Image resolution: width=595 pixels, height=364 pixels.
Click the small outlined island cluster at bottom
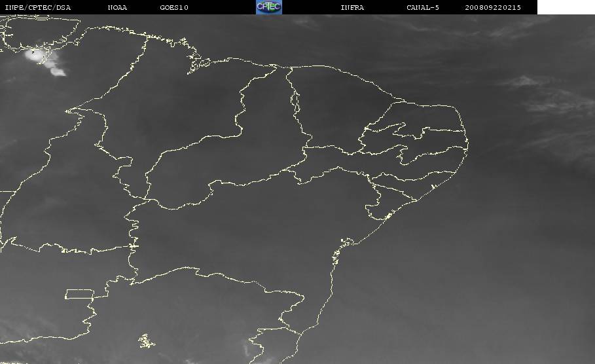click(146, 341)
